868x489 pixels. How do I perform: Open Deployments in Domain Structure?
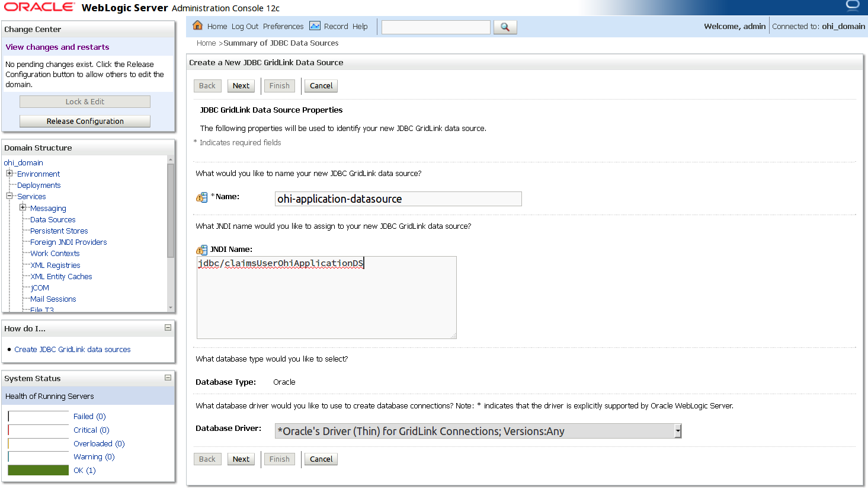39,186
